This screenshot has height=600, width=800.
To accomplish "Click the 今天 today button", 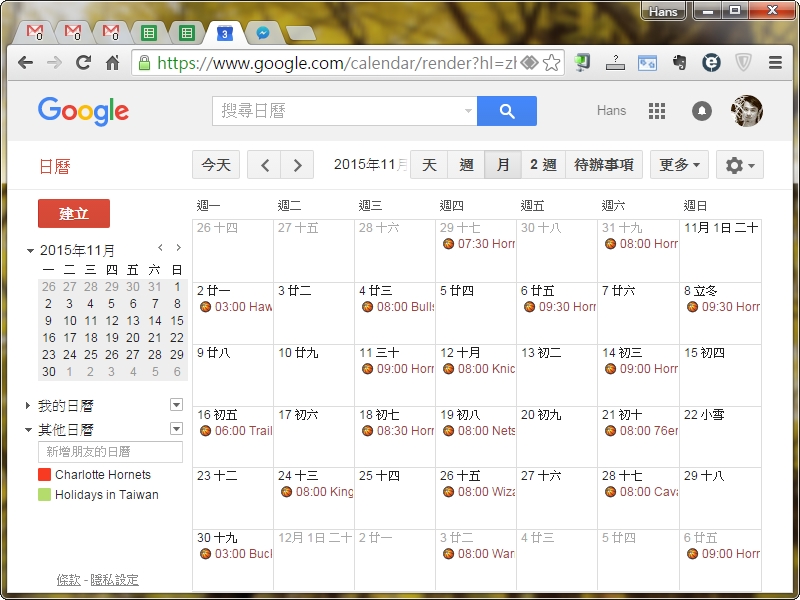I will 216,165.
